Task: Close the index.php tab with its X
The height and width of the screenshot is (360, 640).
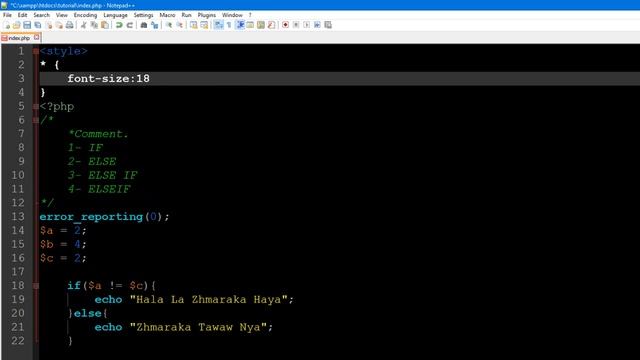Action: coord(37,38)
